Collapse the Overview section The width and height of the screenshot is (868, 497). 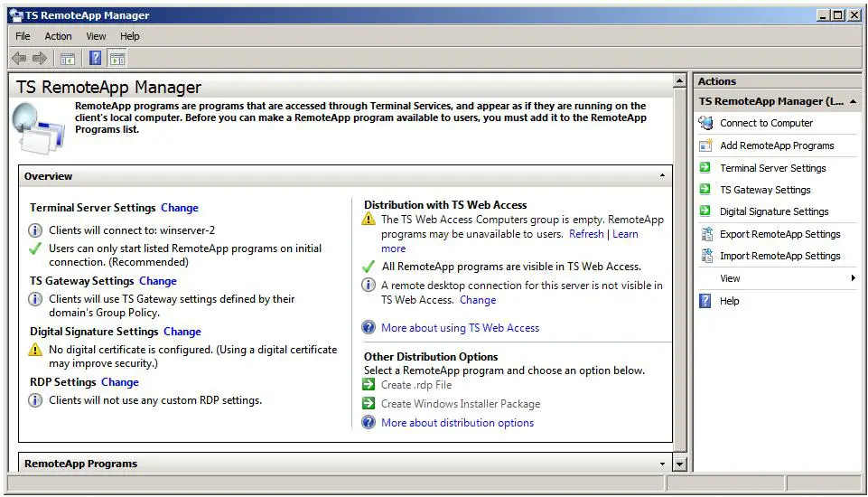663,176
